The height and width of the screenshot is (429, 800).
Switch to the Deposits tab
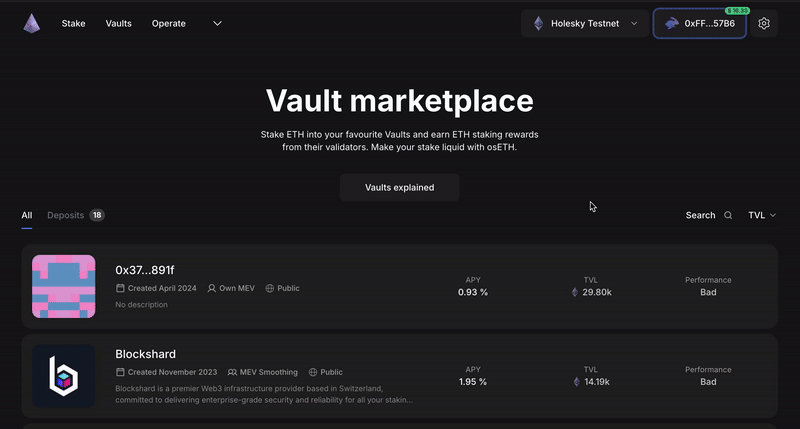click(66, 215)
